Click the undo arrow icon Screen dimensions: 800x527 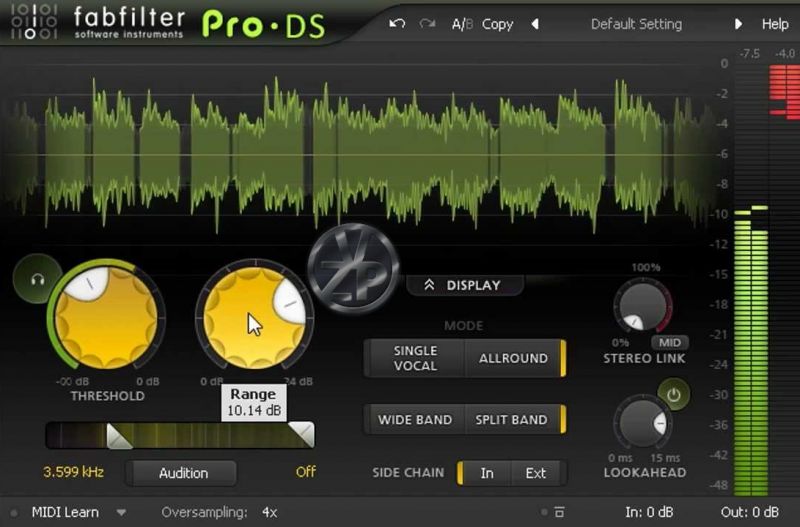[x=396, y=23]
